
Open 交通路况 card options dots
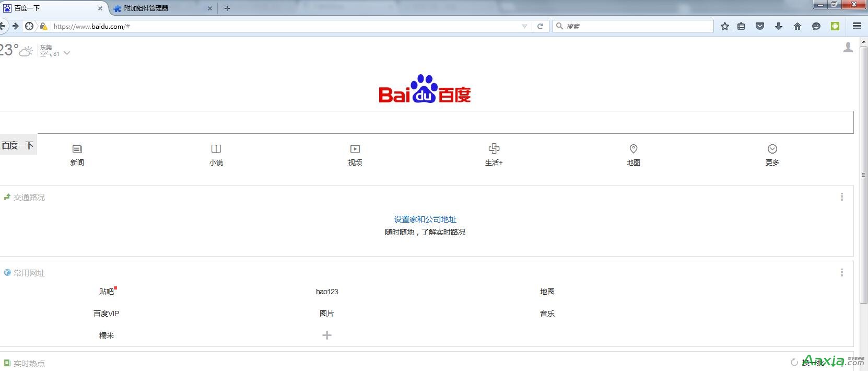point(841,197)
